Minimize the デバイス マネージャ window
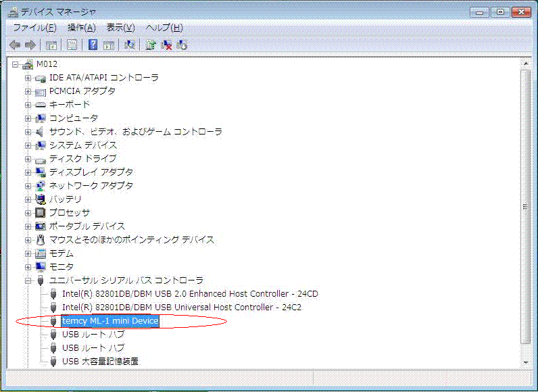The height and width of the screenshot is (392, 538). point(480,12)
